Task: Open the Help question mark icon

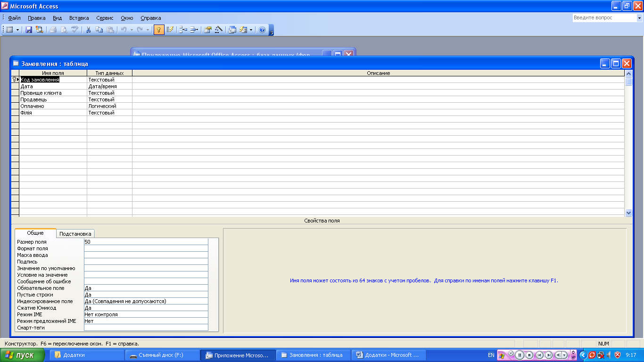Action: pyautogui.click(x=262, y=30)
